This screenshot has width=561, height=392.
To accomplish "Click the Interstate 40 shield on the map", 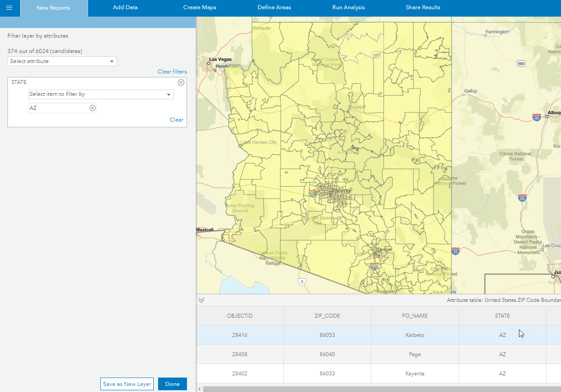I will [x=536, y=117].
